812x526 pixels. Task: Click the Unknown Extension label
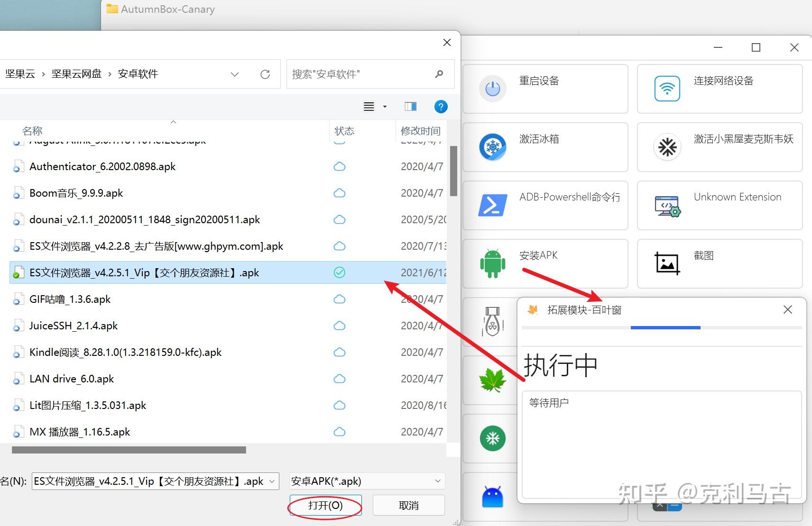738,197
